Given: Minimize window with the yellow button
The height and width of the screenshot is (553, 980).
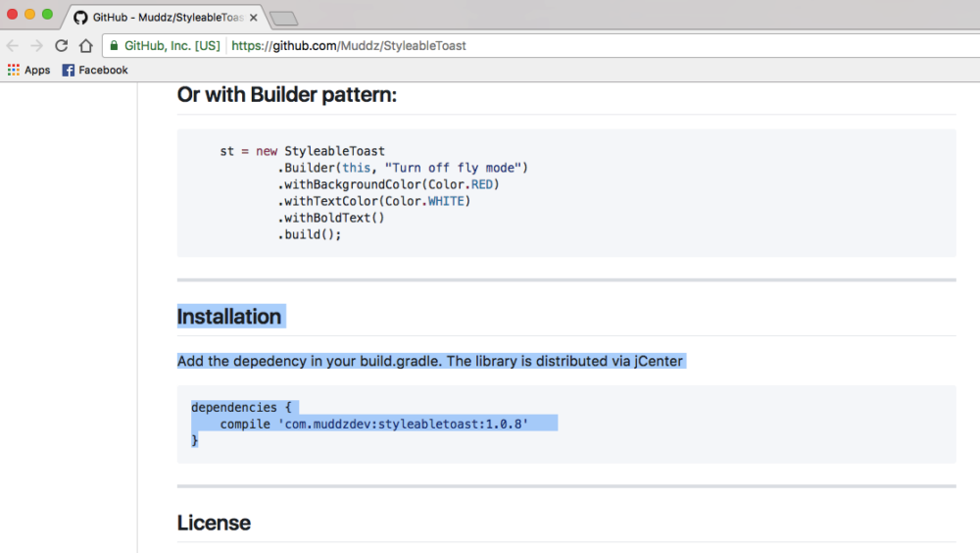Looking at the screenshot, I should tap(29, 14).
